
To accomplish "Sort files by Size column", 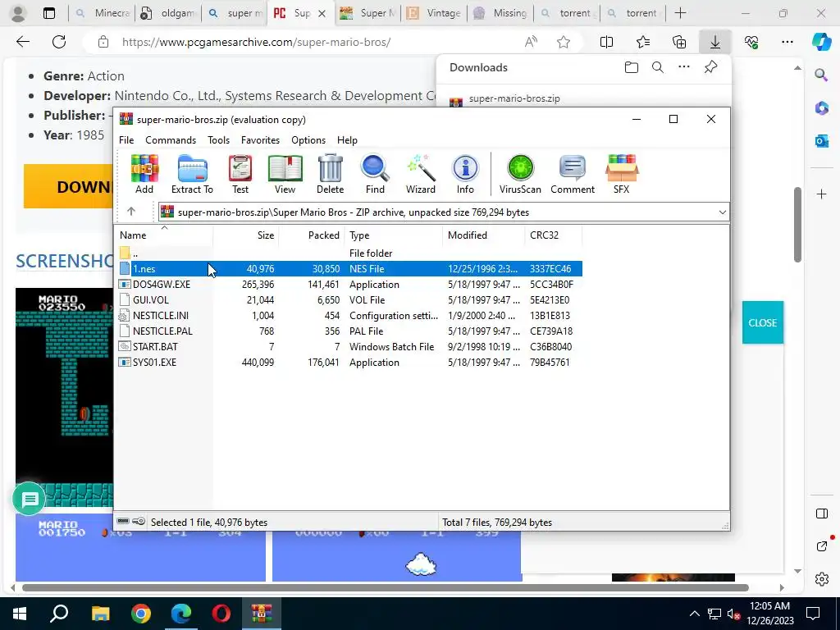I will (x=245, y=235).
